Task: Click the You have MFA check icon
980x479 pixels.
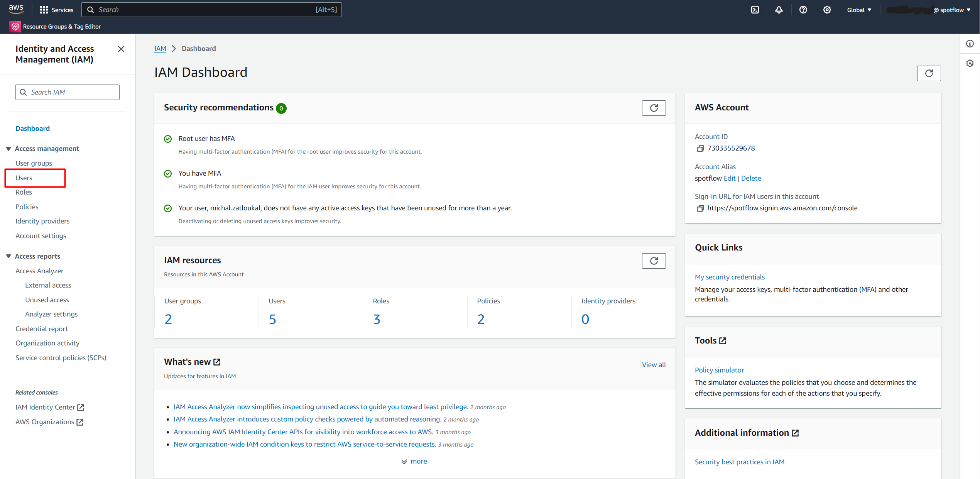Action: 168,174
